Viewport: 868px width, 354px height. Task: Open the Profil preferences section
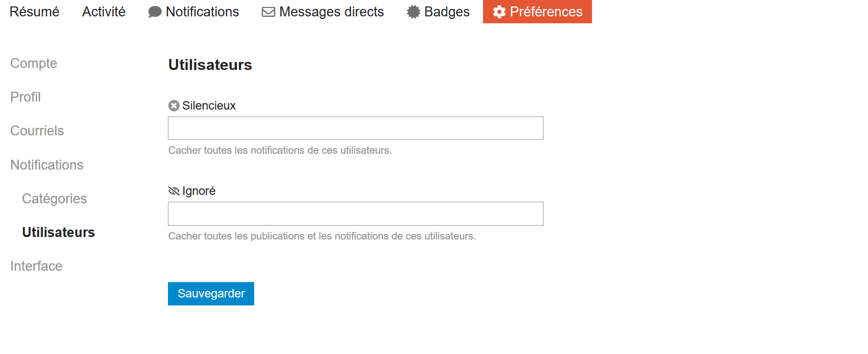(25, 97)
